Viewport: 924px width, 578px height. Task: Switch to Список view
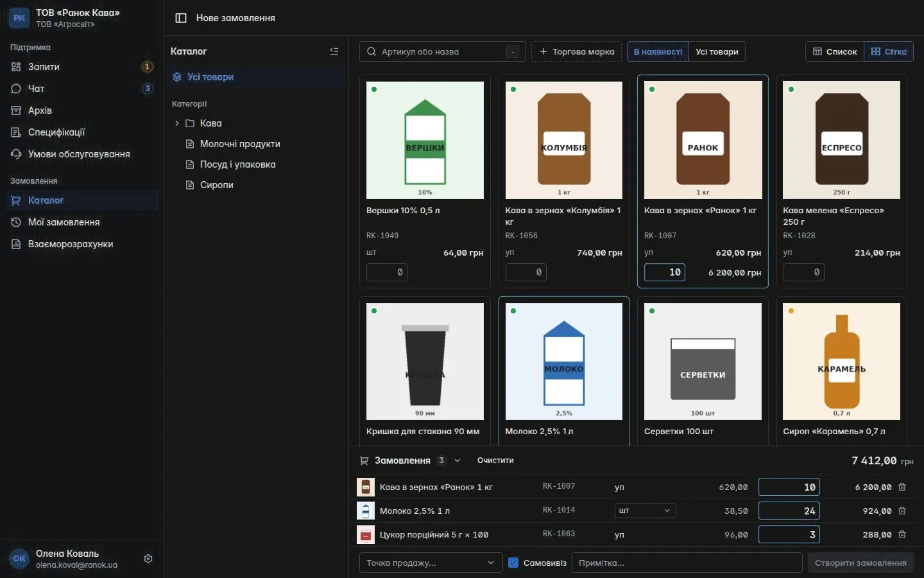tap(835, 52)
